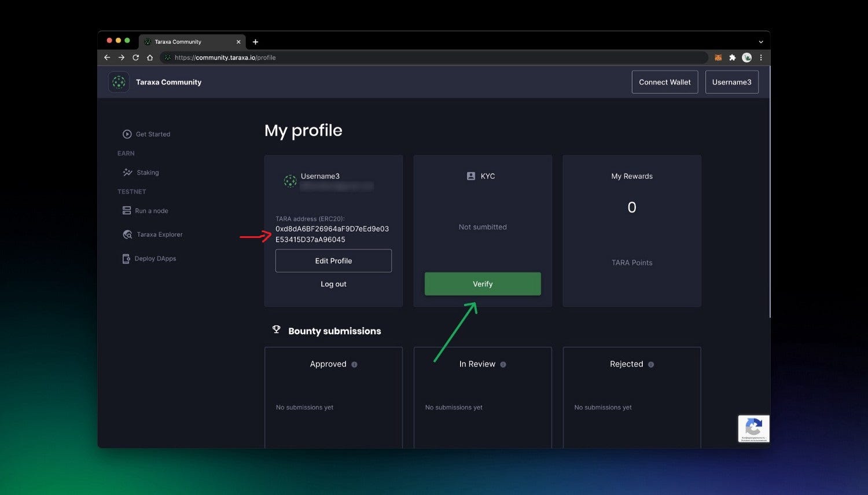Click the In Review card heading
The width and height of the screenshot is (868, 495).
click(477, 364)
